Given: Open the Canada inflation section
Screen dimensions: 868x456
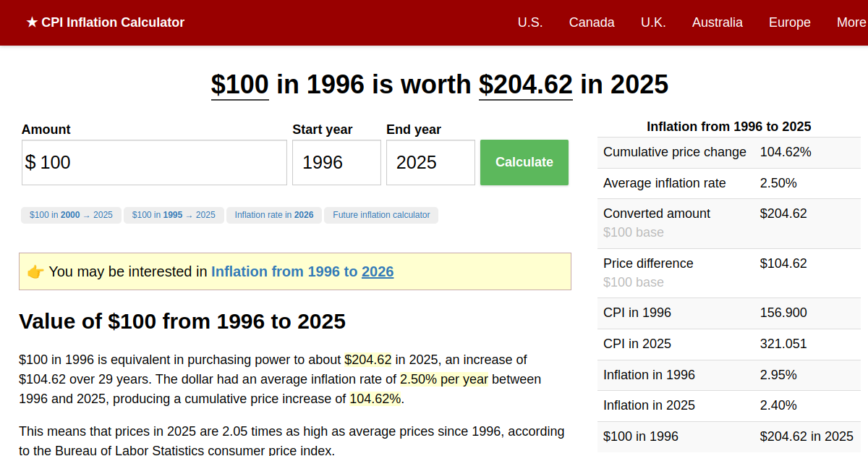Looking at the screenshot, I should pos(592,22).
